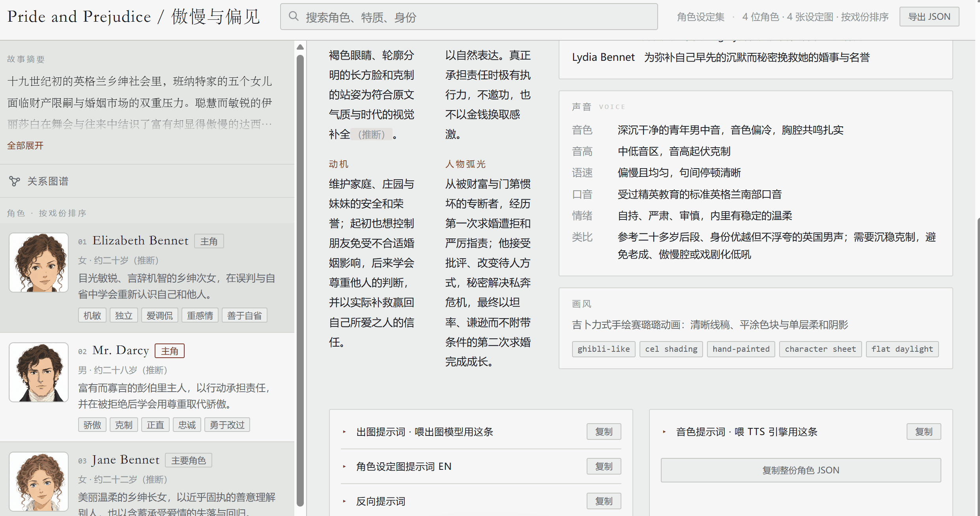Open the Jane Bennet character entry
The image size is (980, 516).
(147, 479)
